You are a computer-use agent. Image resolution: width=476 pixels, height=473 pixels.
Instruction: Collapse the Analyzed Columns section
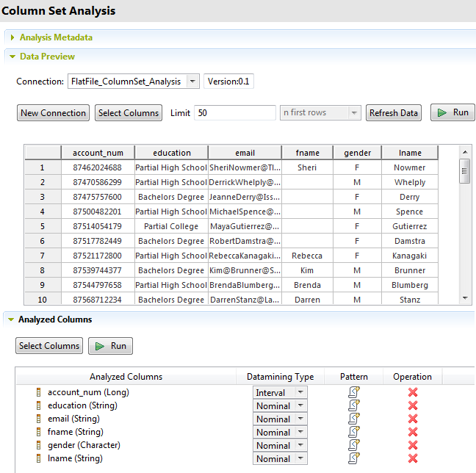coord(9,319)
